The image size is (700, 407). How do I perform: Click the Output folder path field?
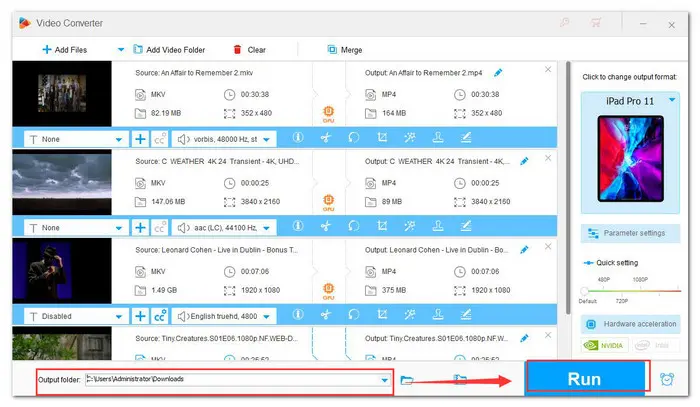coord(237,380)
